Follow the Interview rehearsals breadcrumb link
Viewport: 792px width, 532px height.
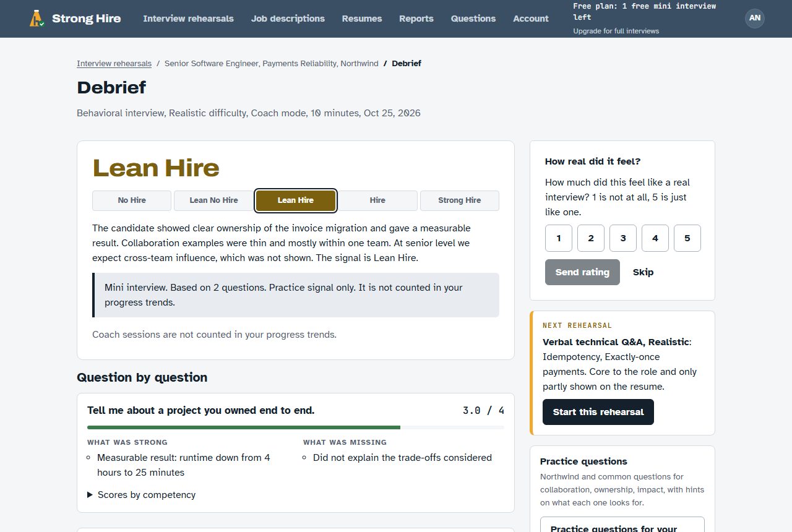click(x=114, y=63)
